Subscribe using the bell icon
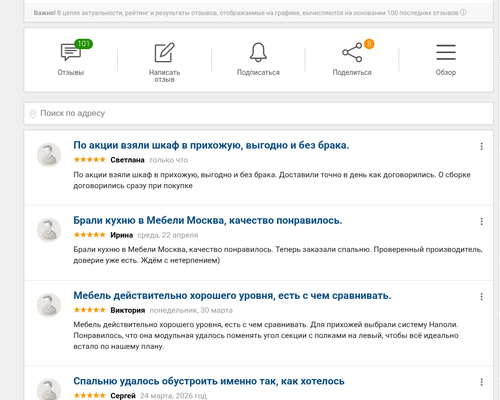Image resolution: width=500 pixels, height=400 pixels. tap(258, 52)
